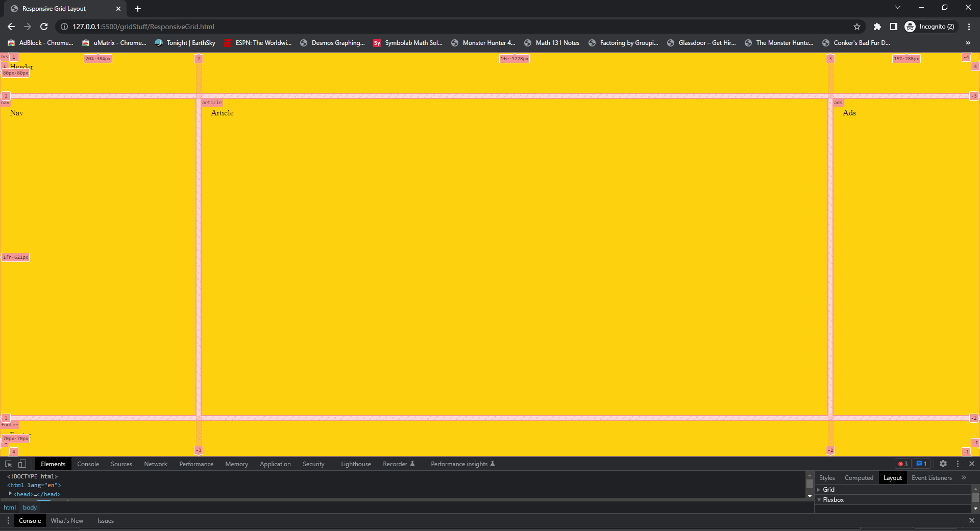Switch to the Styles sidebar tab
Image resolution: width=980 pixels, height=531 pixels.
[x=827, y=478]
